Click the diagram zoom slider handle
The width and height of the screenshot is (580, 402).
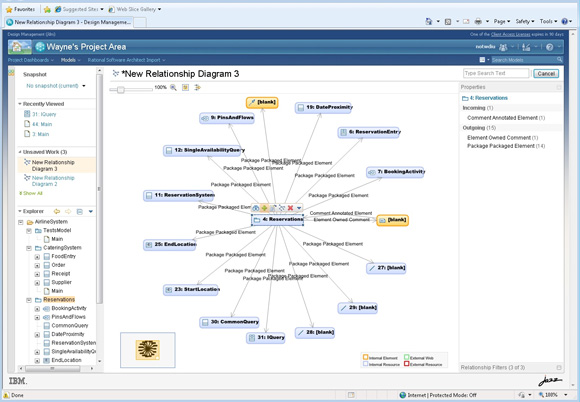coord(121,89)
